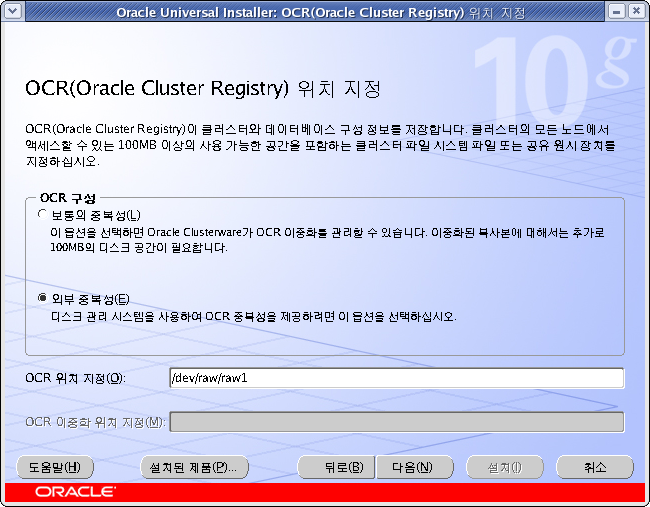The image size is (650, 507).
Task: Click the heading OCR(Oracle Cluster Registry) 위치 지정
Action: point(203,88)
